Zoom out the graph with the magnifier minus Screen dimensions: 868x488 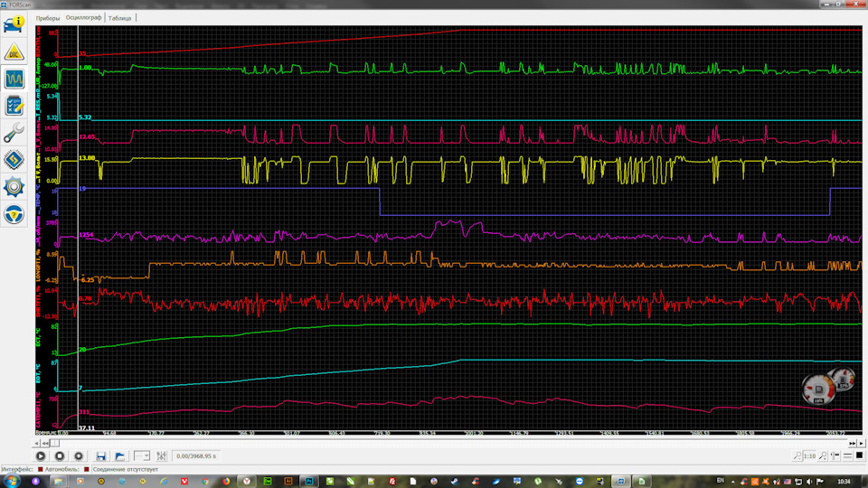(797, 455)
